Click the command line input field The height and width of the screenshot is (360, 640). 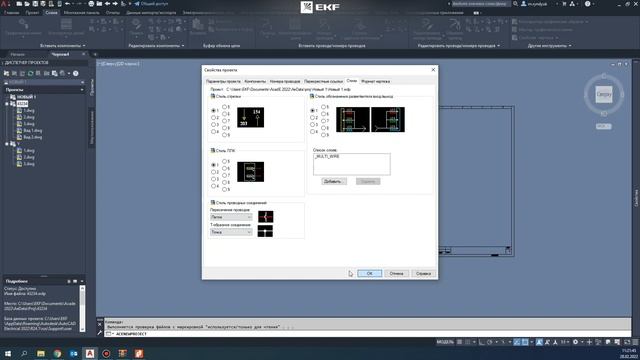click(367, 334)
